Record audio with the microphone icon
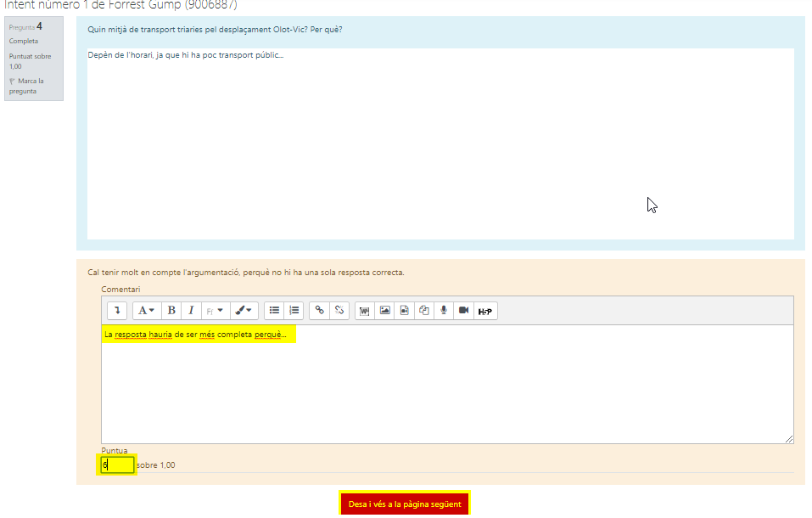The width and height of the screenshot is (812, 518). [x=444, y=311]
